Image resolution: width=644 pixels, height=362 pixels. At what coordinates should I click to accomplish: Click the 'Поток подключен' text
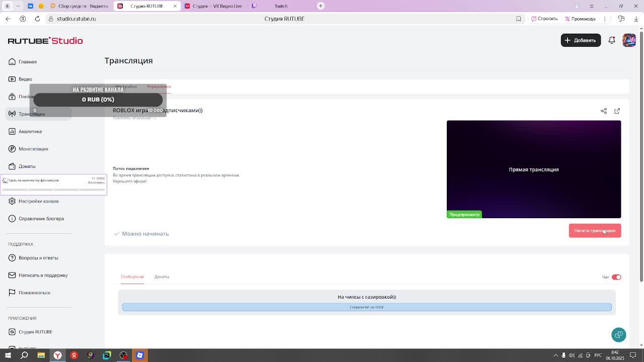pos(131,168)
